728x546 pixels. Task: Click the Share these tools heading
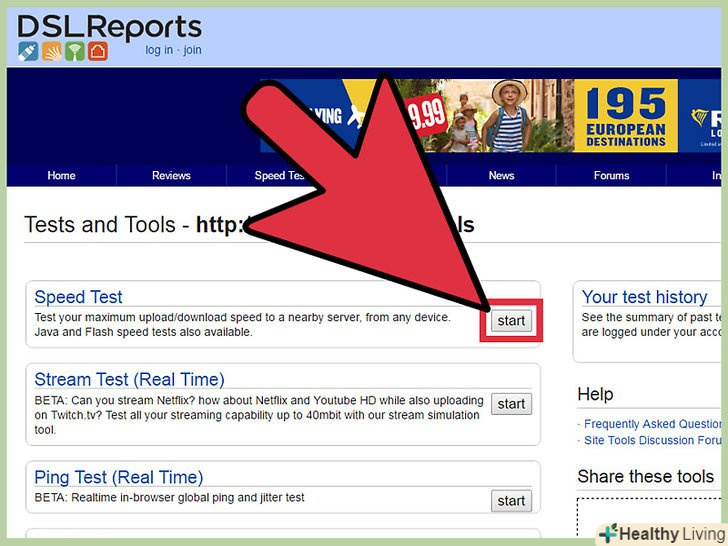pos(645,476)
